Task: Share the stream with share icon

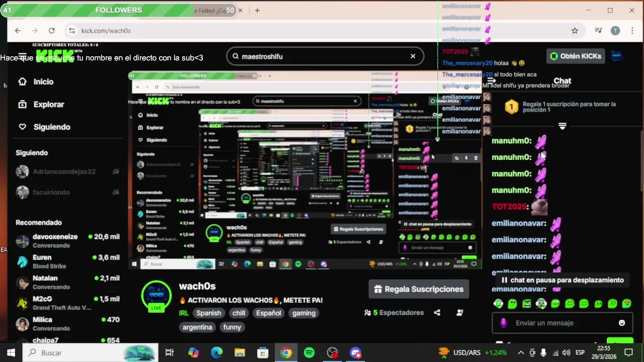Action: (x=437, y=313)
